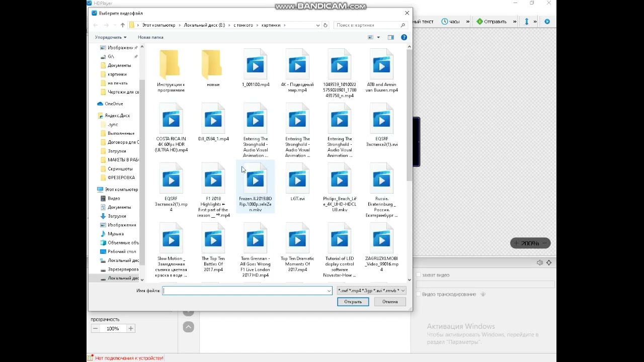Select the ATB and Armin van Buuren.mp4 file
This screenshot has height=362, width=644.
click(x=382, y=71)
